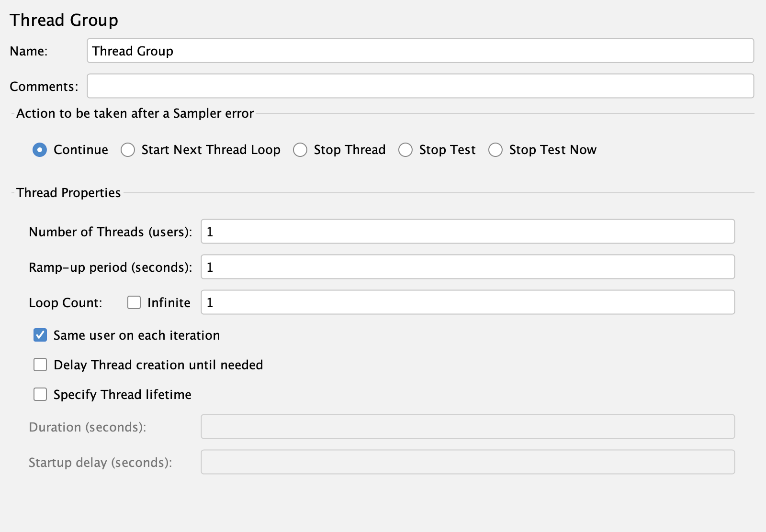
Task: Click the Loop Count value field
Action: click(467, 302)
